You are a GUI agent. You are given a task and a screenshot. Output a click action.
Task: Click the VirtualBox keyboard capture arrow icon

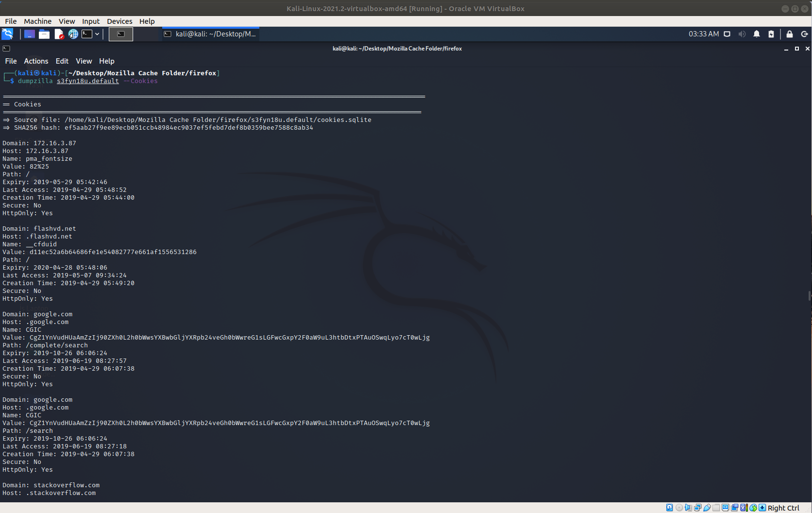click(x=762, y=508)
